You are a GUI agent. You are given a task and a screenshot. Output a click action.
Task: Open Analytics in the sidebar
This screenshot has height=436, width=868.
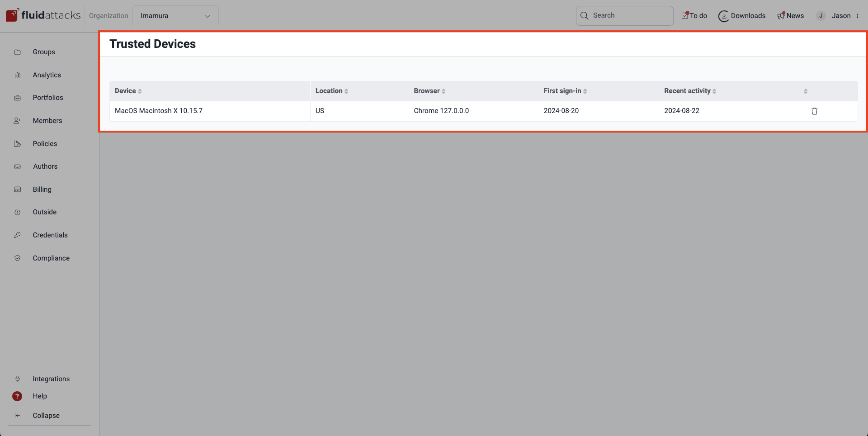[x=47, y=75]
